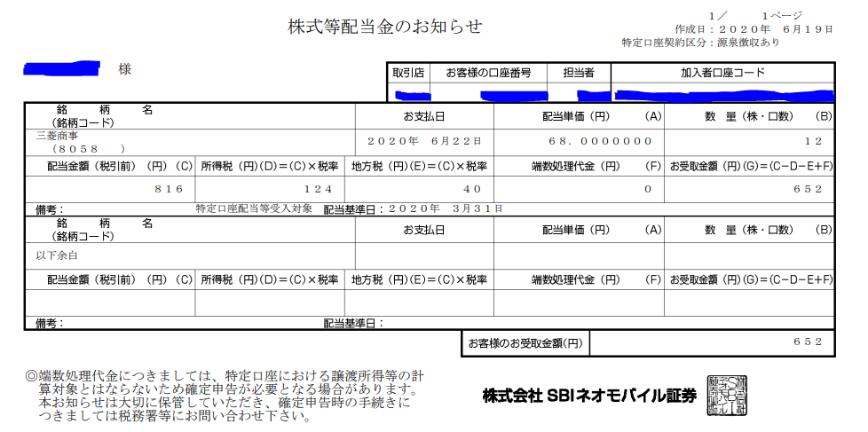Select the page indicator 1/ 1ページ
This screenshot has height=432, width=868.
pyautogui.click(x=755, y=16)
